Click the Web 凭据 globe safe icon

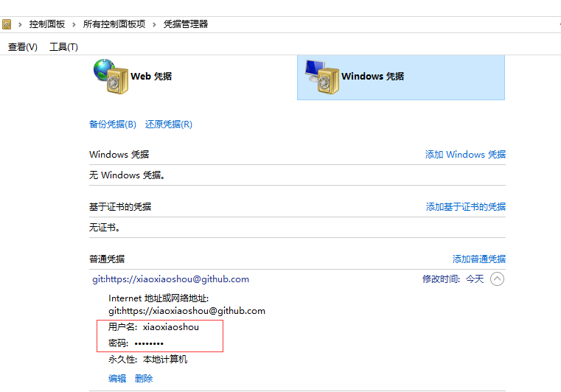tap(111, 76)
